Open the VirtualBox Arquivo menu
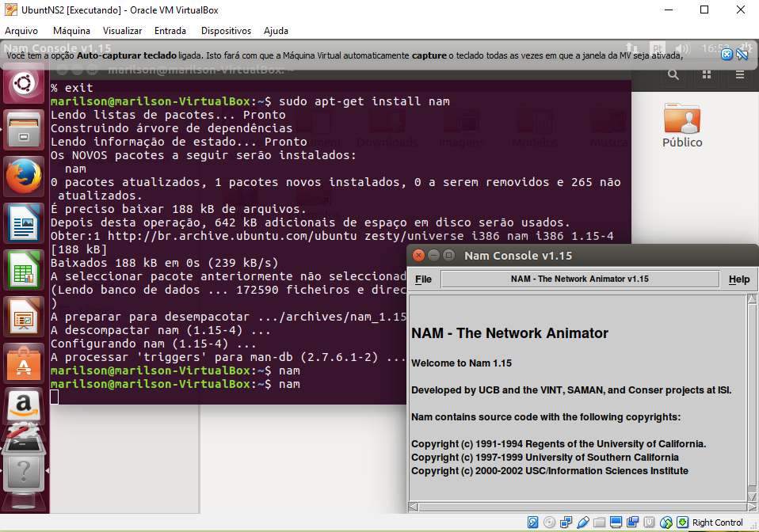Viewport: 759px width, 532px height. pyautogui.click(x=21, y=30)
